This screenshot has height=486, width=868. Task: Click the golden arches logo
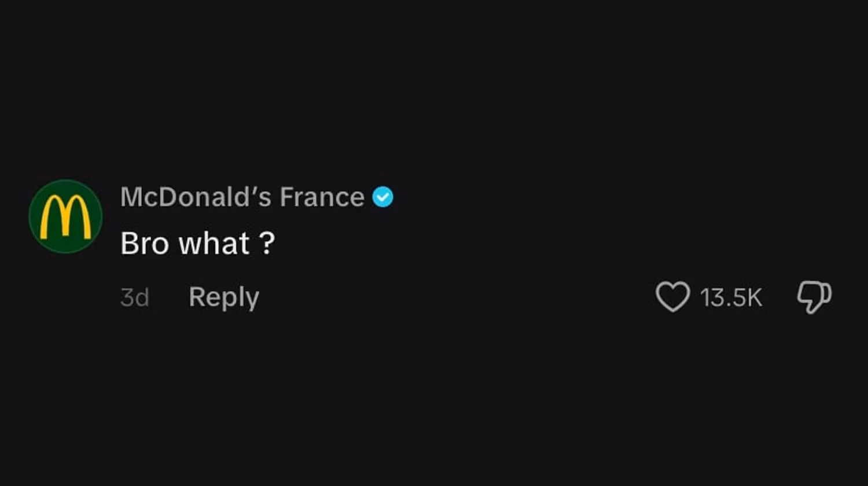point(65,217)
